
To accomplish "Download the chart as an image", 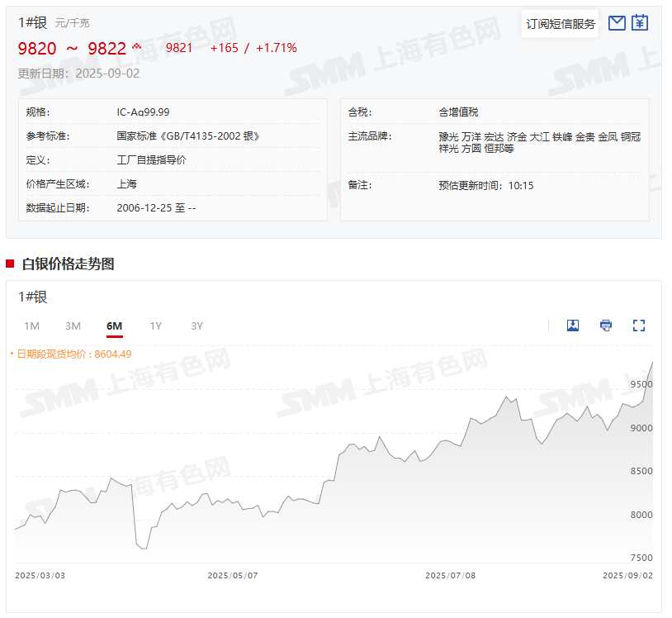I will point(573,326).
